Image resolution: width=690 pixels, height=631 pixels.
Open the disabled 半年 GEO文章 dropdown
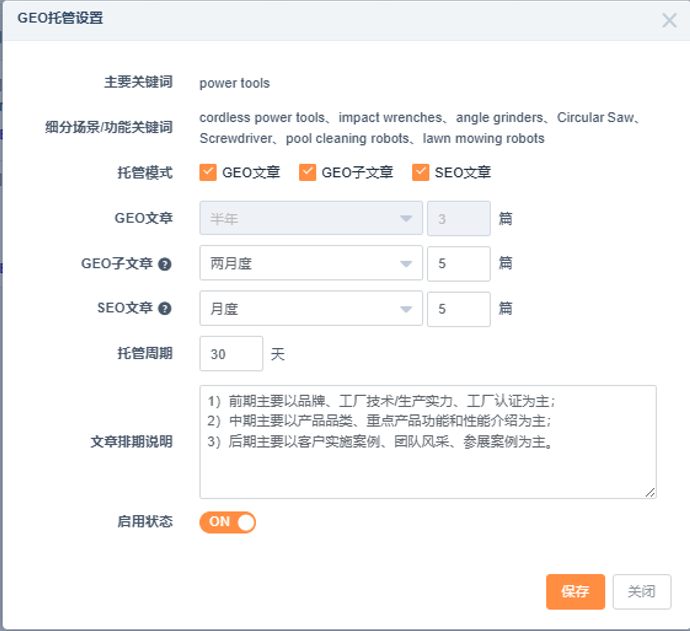[311, 218]
